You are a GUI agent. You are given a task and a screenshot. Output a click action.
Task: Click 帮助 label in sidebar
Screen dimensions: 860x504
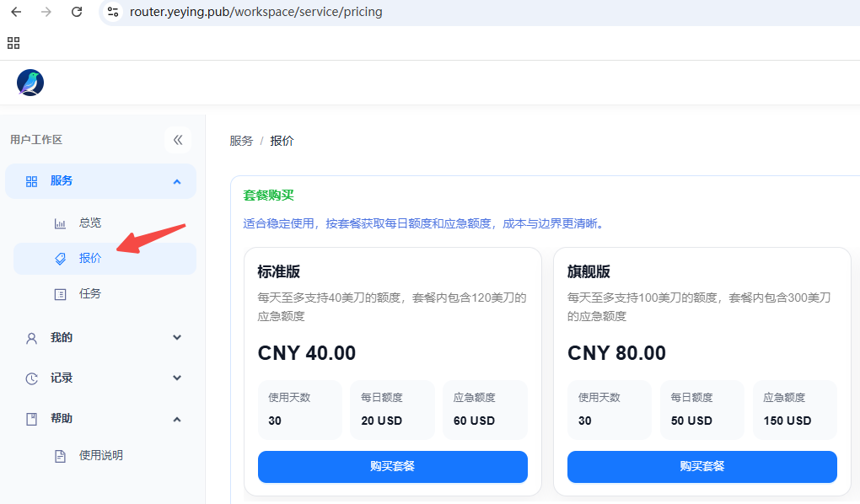click(x=62, y=418)
